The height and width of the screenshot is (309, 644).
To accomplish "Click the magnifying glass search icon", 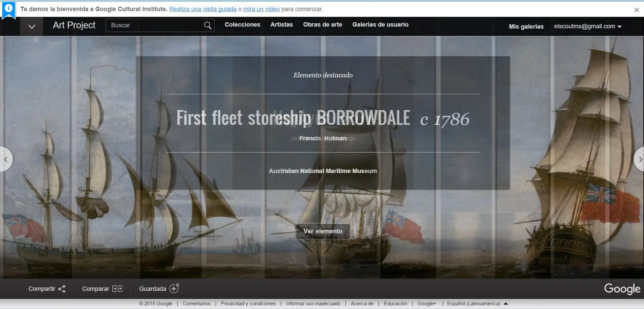I will [x=208, y=25].
